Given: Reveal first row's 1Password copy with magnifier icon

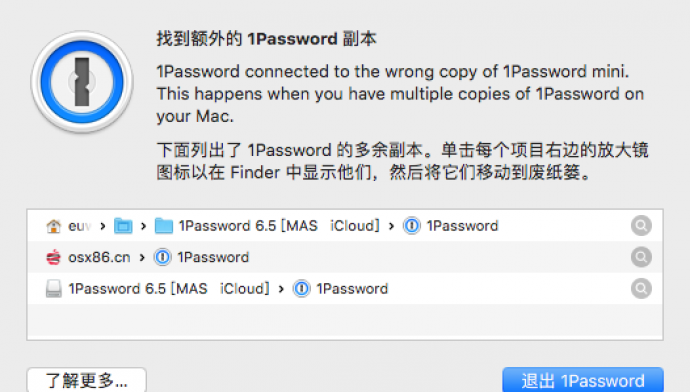Looking at the screenshot, I should click(641, 226).
